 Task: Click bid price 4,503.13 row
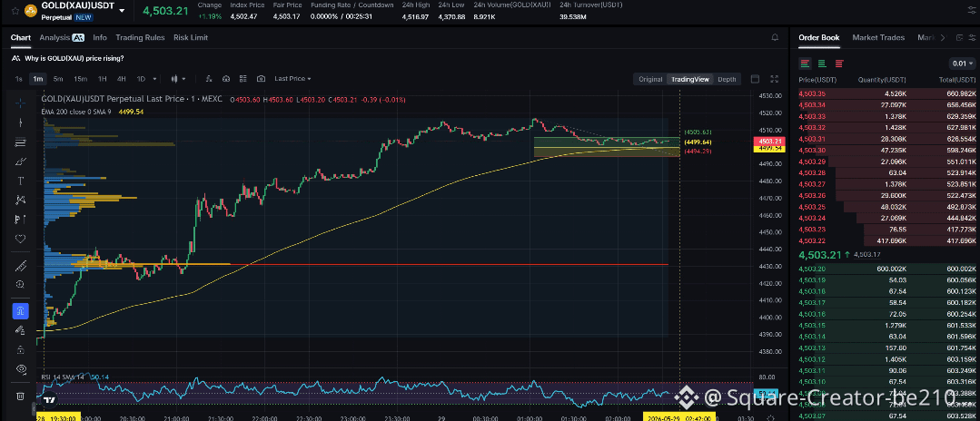pos(886,348)
